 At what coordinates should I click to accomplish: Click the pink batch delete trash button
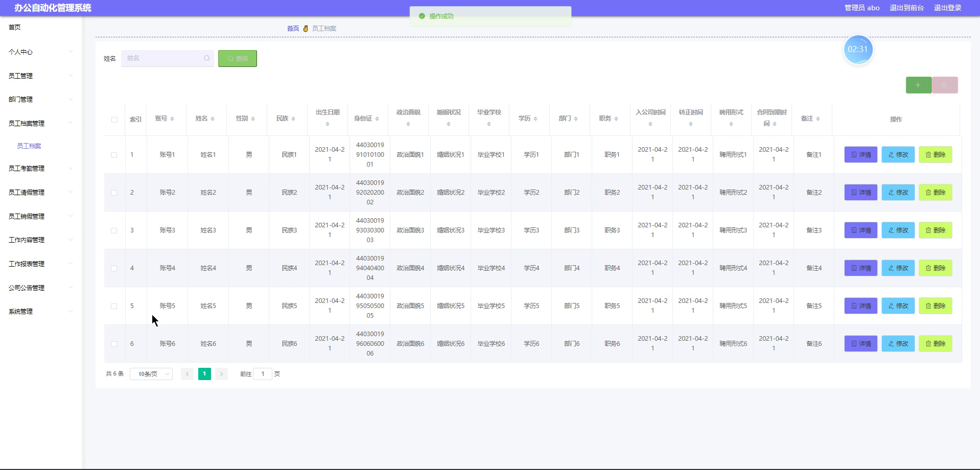pyautogui.click(x=944, y=85)
